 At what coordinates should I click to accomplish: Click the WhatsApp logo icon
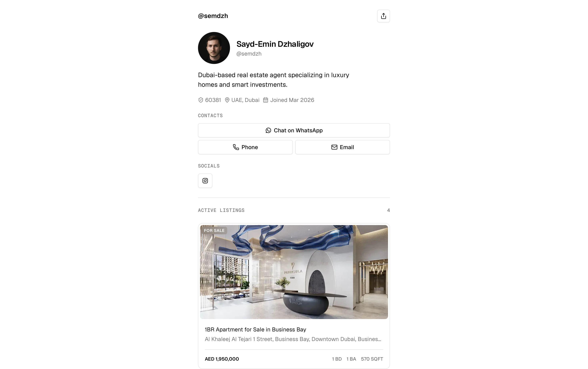click(x=268, y=130)
